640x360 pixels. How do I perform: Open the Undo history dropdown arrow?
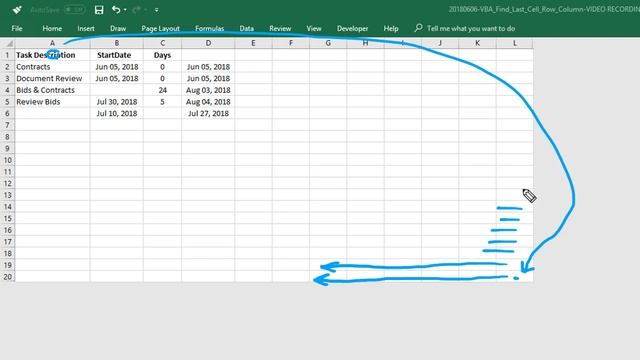[x=125, y=10]
